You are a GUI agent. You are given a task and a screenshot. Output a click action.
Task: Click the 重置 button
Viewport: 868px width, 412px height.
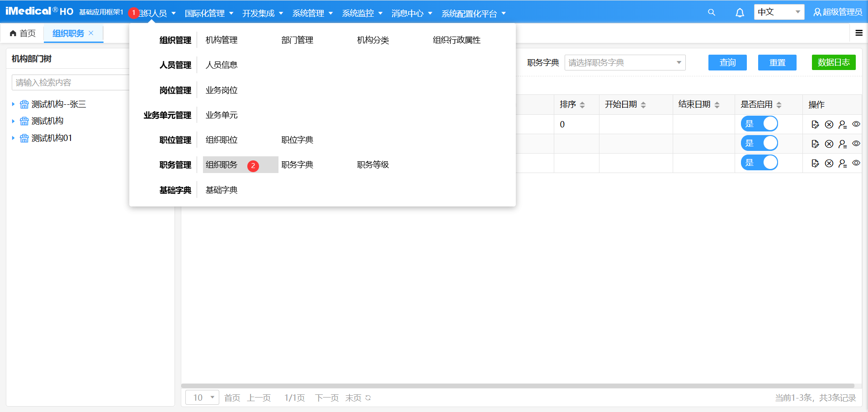point(777,62)
